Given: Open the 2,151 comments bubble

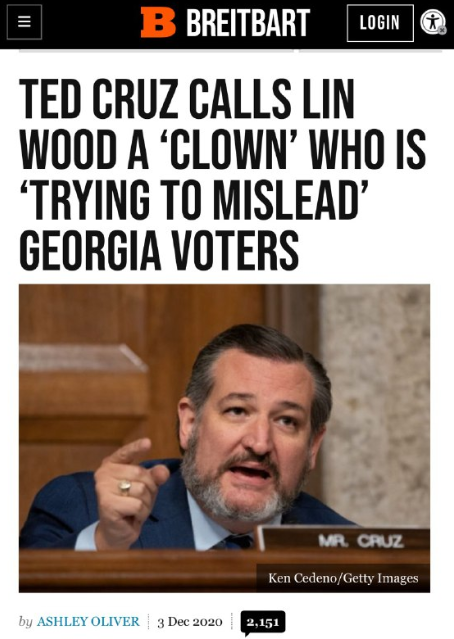Looking at the screenshot, I should pyautogui.click(x=263, y=623).
